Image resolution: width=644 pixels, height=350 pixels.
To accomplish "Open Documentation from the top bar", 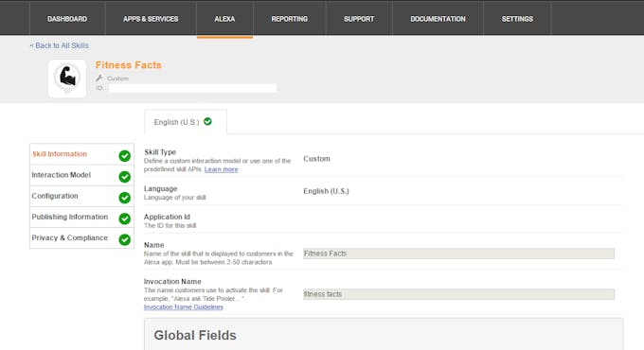I will coord(438,19).
